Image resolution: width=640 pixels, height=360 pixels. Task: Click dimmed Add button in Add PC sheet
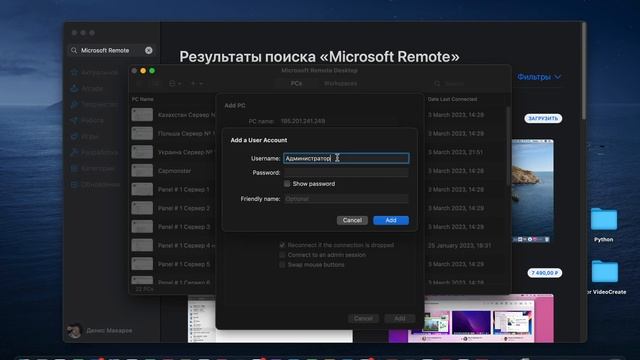coord(400,318)
